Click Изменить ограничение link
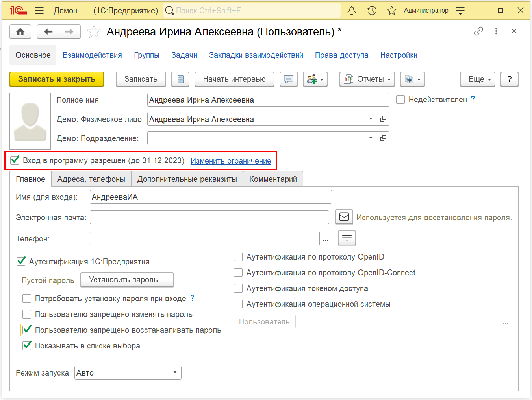 point(231,161)
